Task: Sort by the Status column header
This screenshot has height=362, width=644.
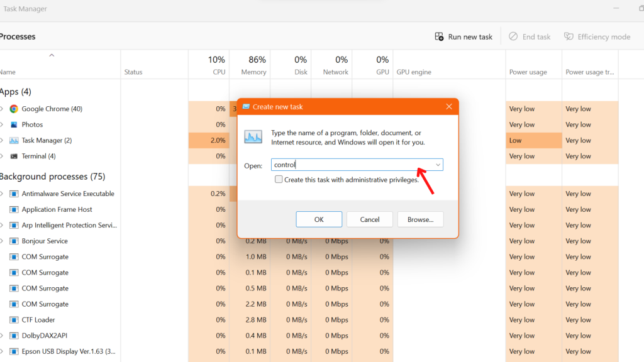Action: point(155,65)
